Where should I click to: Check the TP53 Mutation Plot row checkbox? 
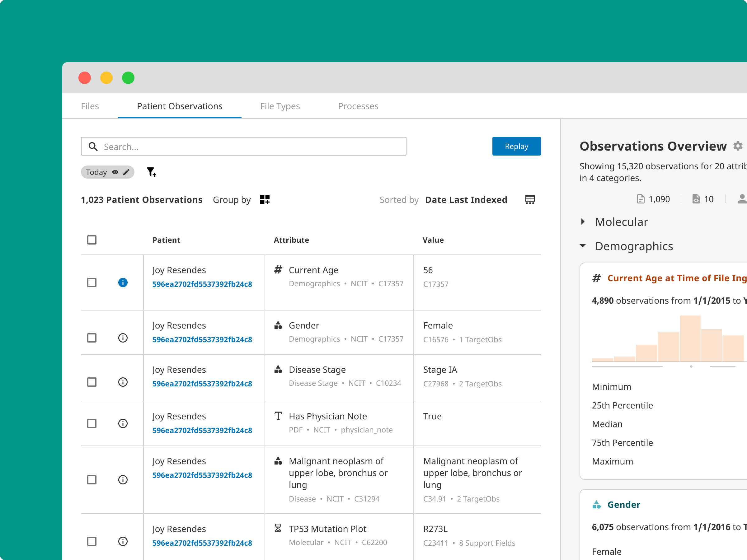point(92,541)
